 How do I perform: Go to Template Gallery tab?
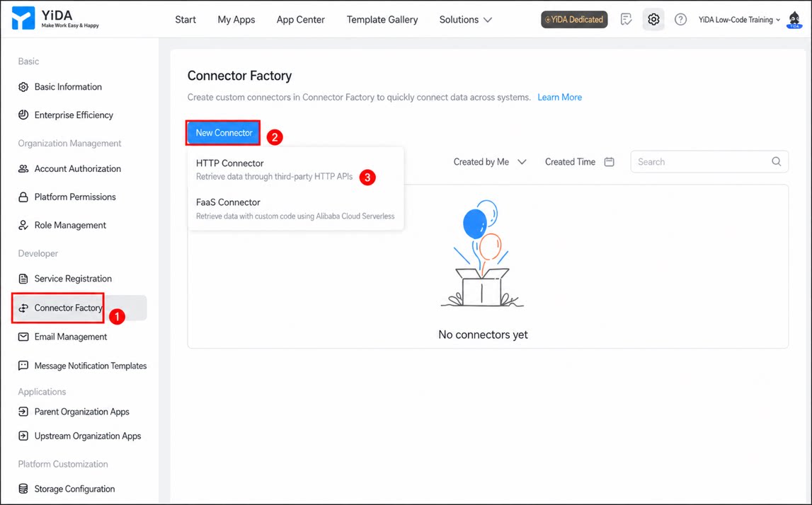tap(382, 20)
